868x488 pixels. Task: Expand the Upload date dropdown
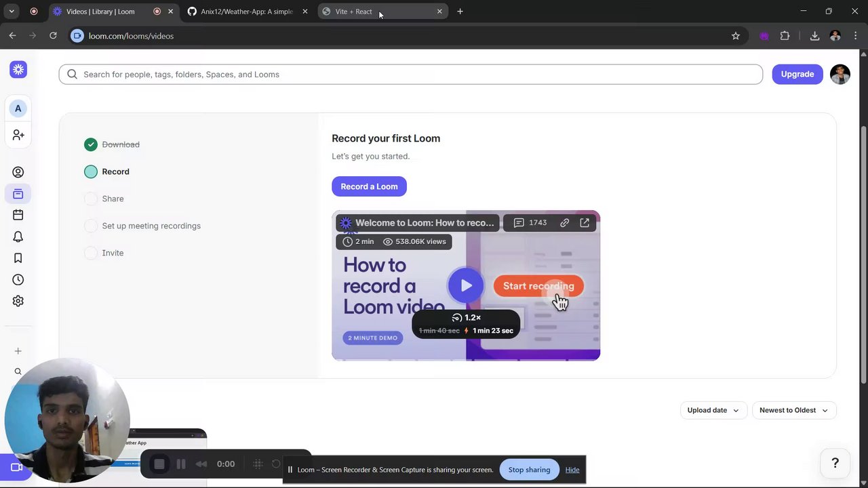[x=713, y=410]
